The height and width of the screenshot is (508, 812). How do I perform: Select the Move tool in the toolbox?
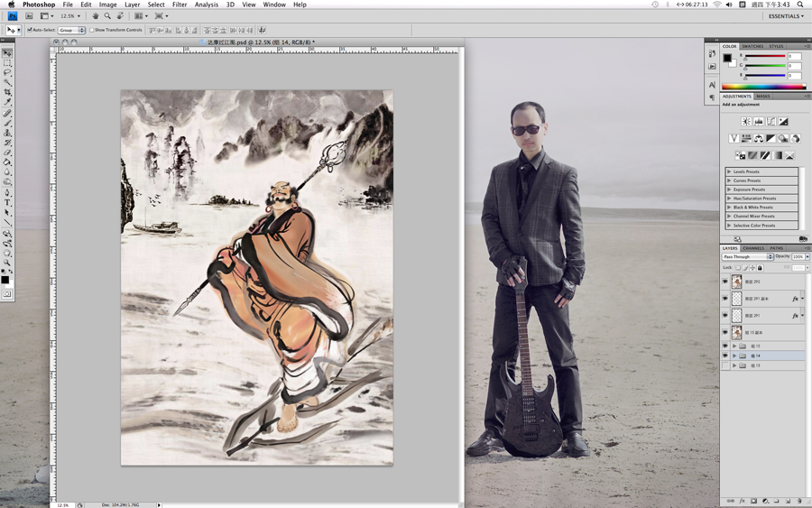(x=7, y=53)
